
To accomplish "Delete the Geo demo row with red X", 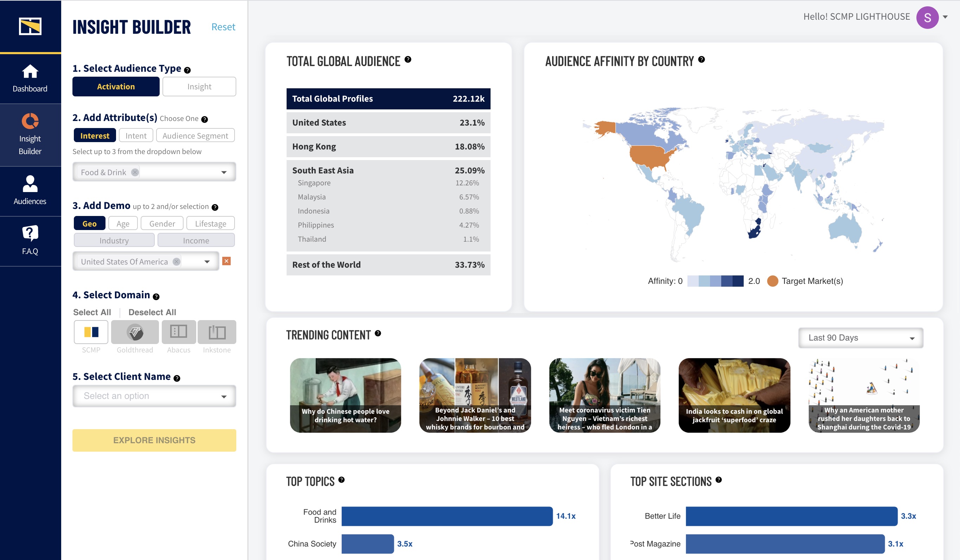I will click(x=226, y=261).
